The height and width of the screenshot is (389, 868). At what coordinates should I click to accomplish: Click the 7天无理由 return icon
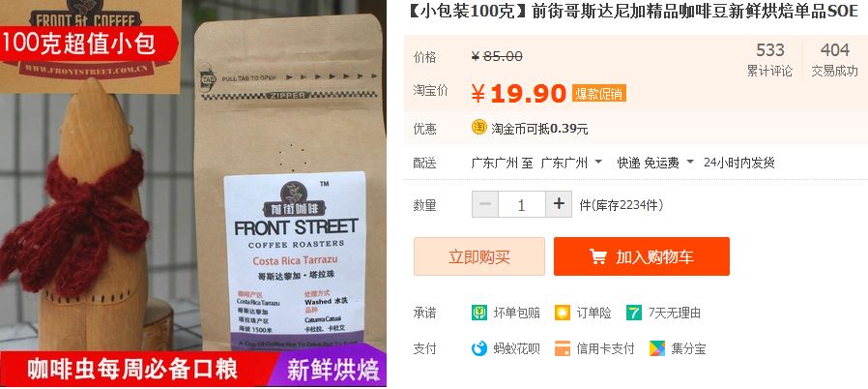click(634, 313)
